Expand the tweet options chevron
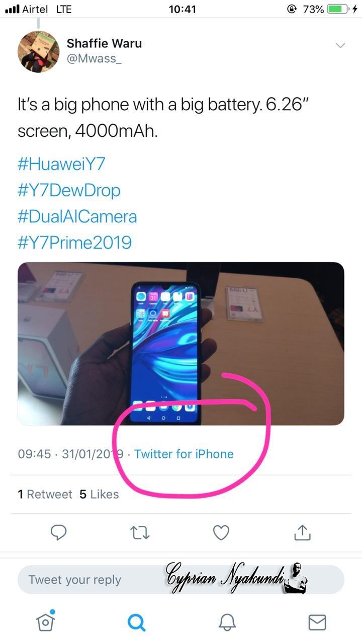 [x=340, y=46]
